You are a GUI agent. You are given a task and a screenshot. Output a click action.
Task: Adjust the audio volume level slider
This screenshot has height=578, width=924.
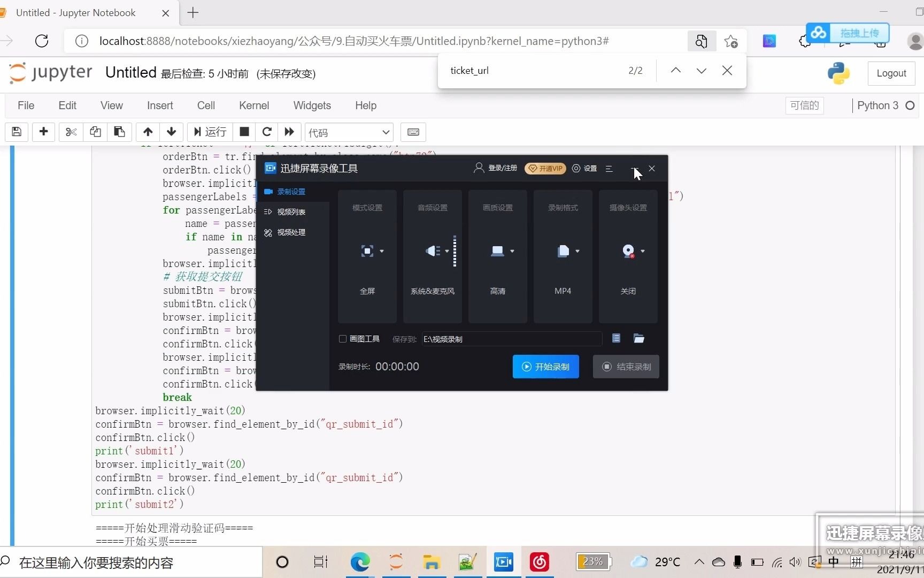(455, 251)
